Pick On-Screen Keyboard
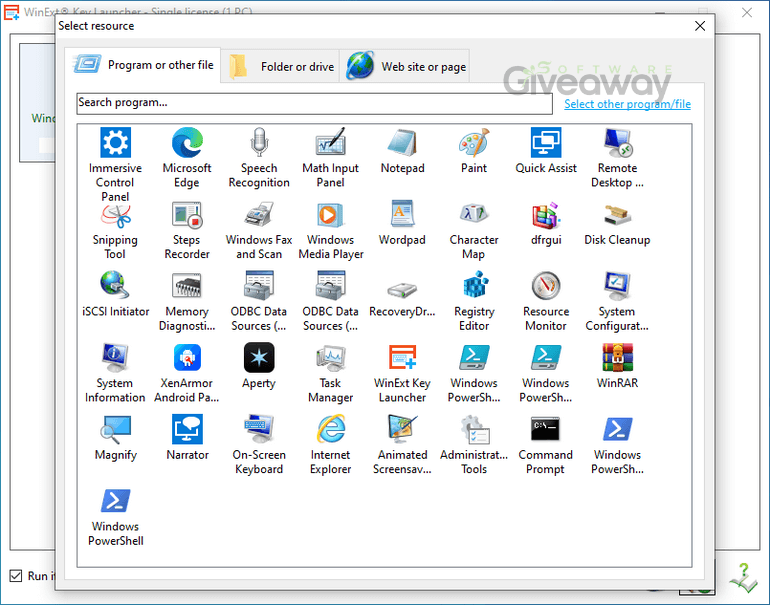This screenshot has width=770, height=605. 259,429
